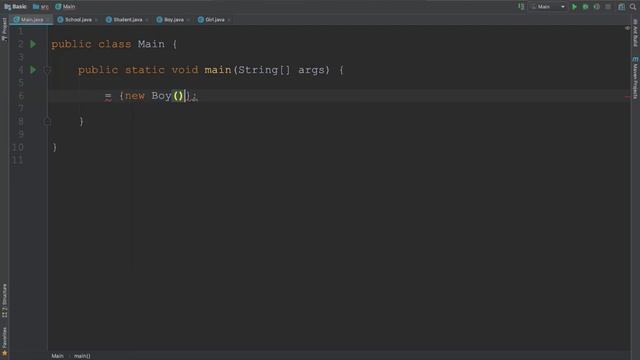Open Search Everywhere with the magnifier icon
The image size is (640, 360).
coord(633,7)
